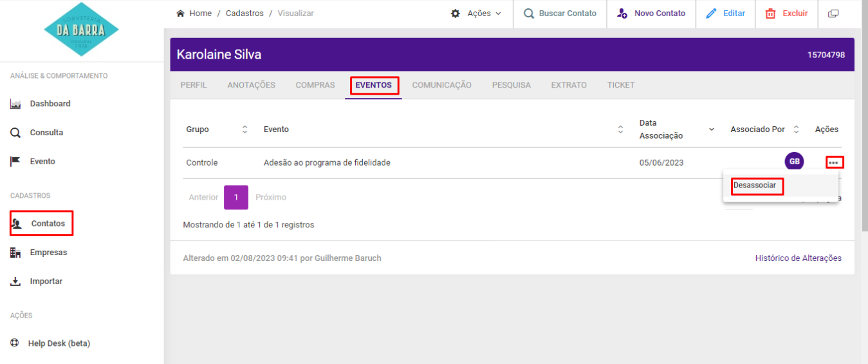Open Dashboard from the sidebar

tap(50, 104)
